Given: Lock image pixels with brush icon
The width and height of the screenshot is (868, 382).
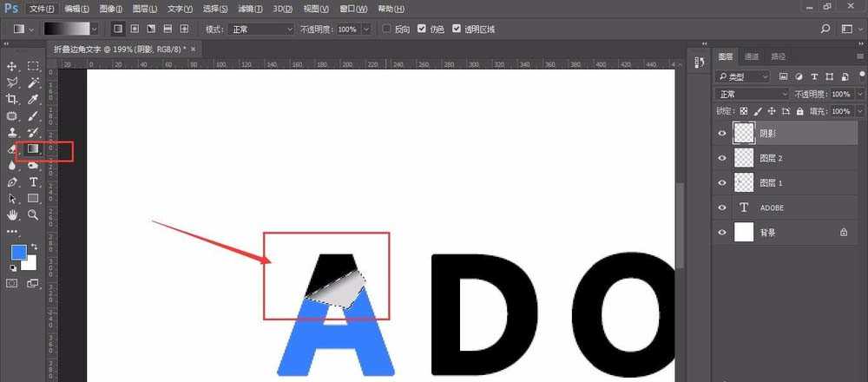Looking at the screenshot, I should point(758,111).
